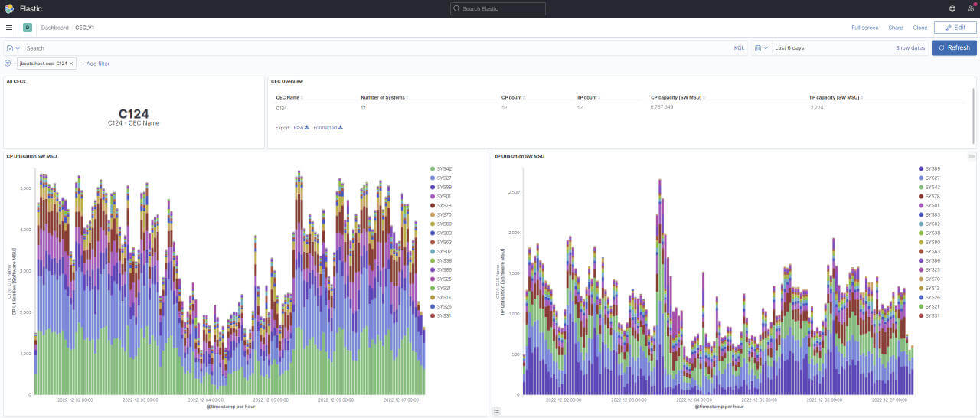The width and height of the screenshot is (980, 418).
Task: Open the help menu globe icon
Action: pyautogui.click(x=952, y=8)
